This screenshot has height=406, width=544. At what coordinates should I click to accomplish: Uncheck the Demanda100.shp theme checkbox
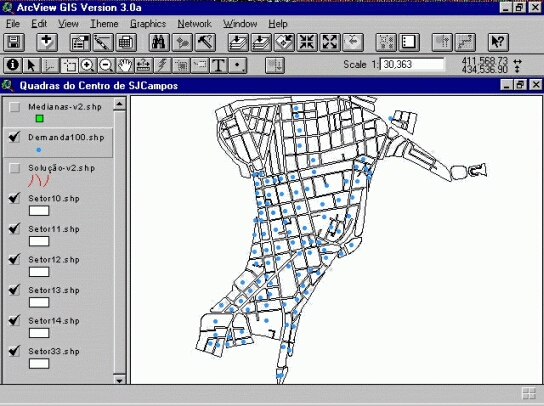[14, 137]
